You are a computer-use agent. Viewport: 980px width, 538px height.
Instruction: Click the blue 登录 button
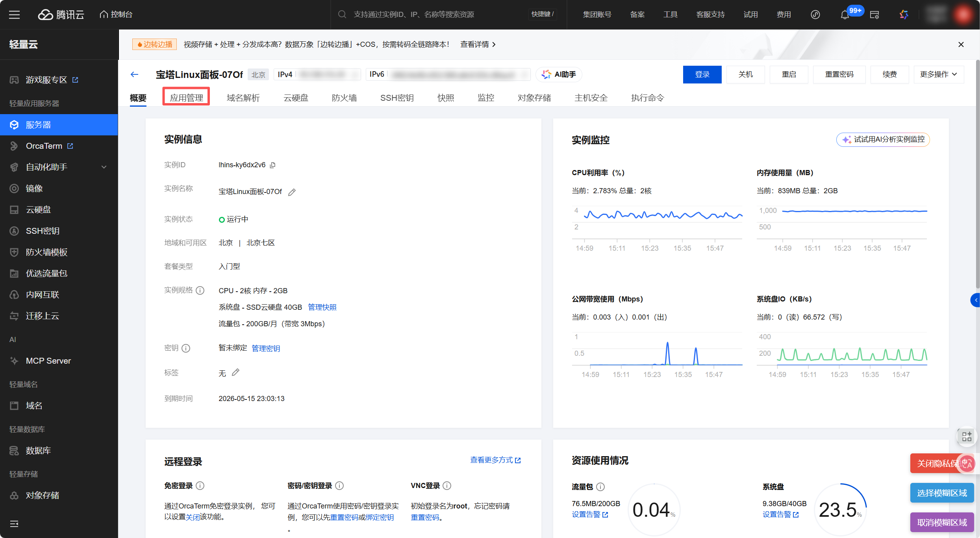pyautogui.click(x=702, y=74)
